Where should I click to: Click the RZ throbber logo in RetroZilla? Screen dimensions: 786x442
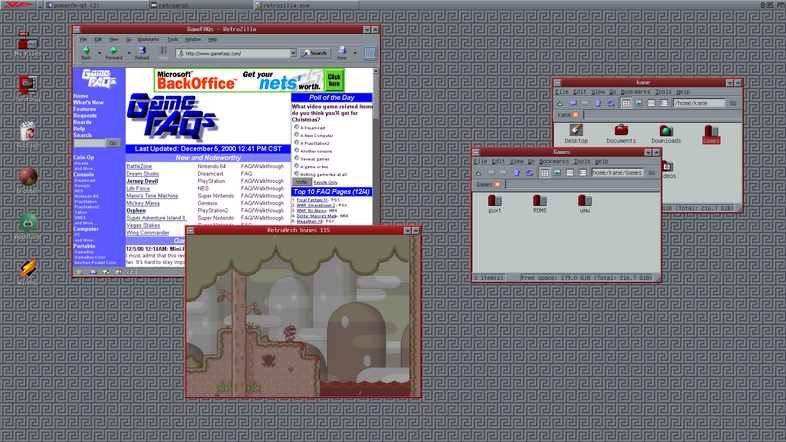pyautogui.click(x=370, y=53)
